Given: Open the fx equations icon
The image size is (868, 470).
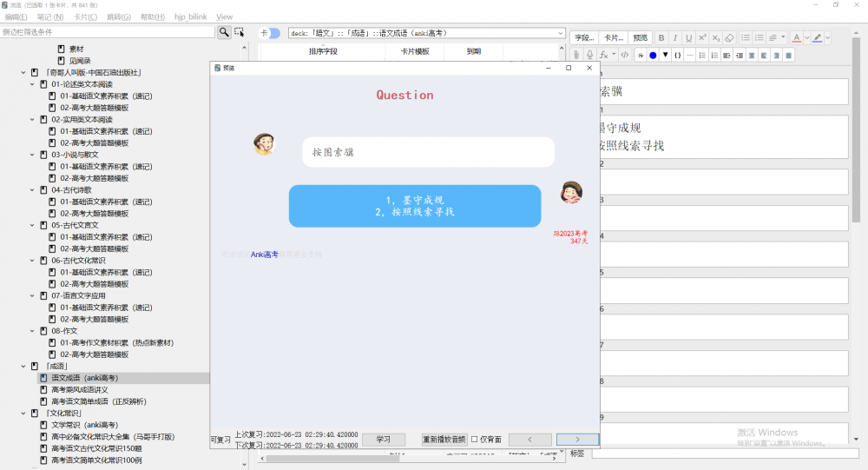Looking at the screenshot, I should (604, 55).
